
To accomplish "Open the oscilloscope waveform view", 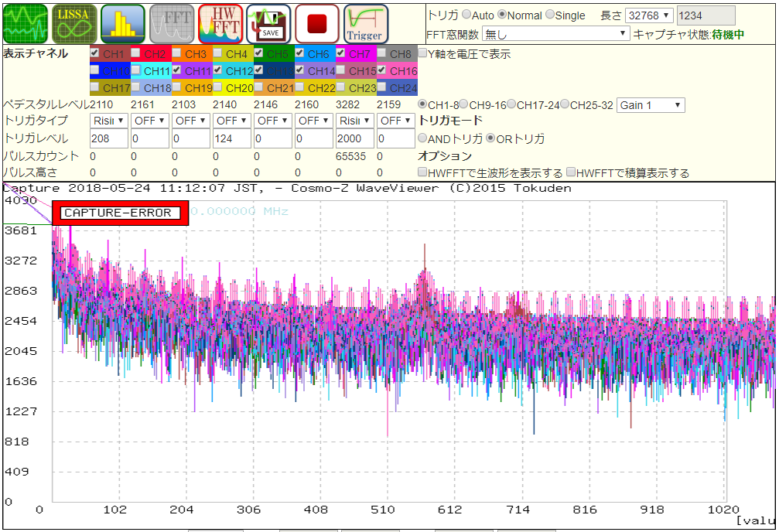I will [26, 23].
